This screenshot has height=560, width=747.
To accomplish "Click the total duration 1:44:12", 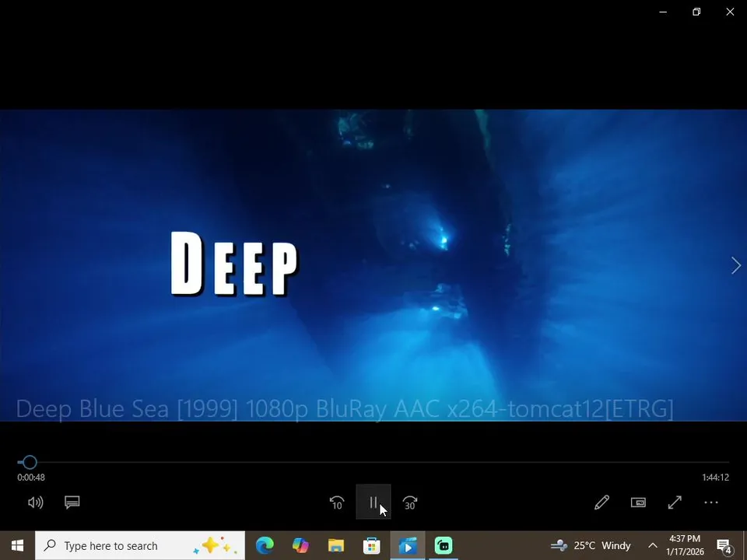I will tap(716, 477).
